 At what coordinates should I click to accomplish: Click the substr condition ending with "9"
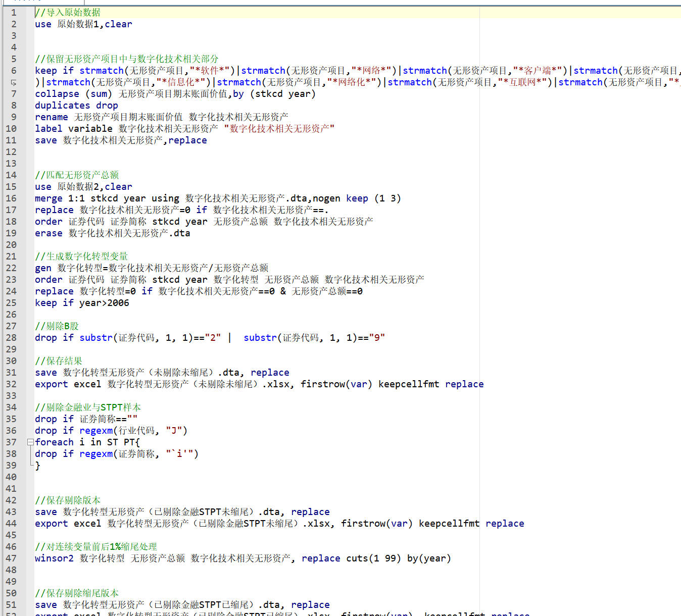pyautogui.click(x=314, y=337)
